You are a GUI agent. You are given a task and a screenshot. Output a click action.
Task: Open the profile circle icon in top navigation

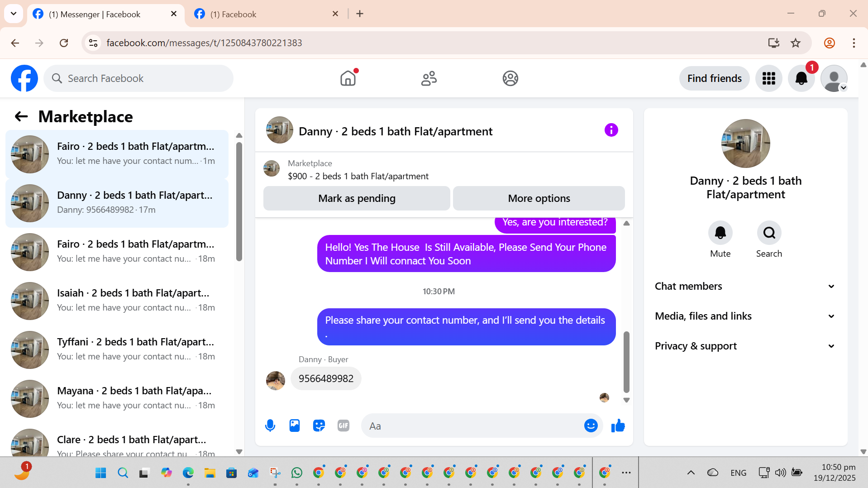click(x=510, y=78)
